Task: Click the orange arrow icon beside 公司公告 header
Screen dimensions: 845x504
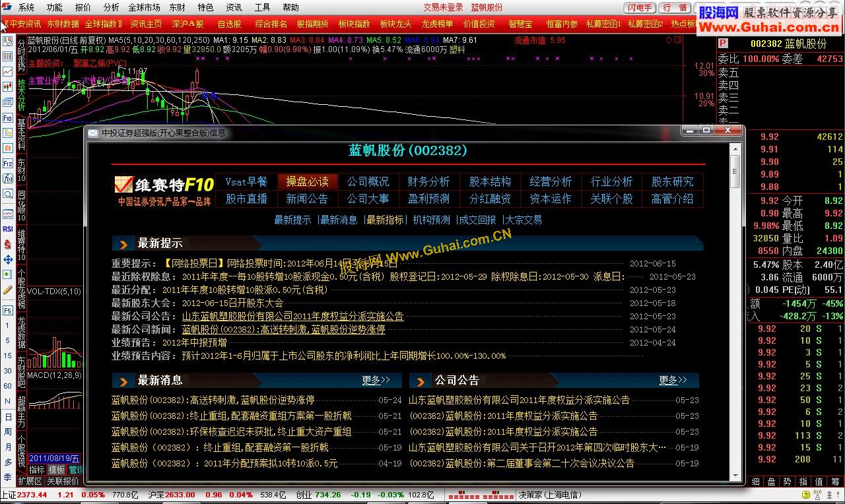Action: (421, 381)
